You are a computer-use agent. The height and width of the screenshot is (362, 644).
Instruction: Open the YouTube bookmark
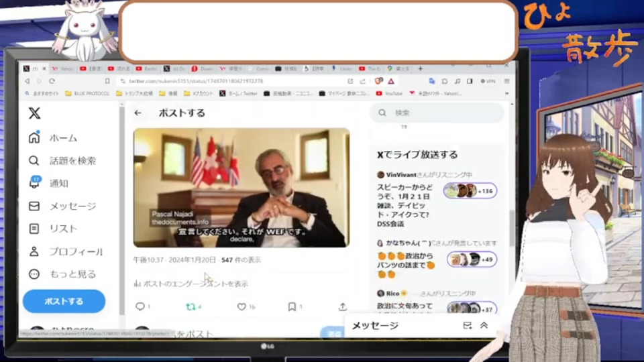[389, 94]
